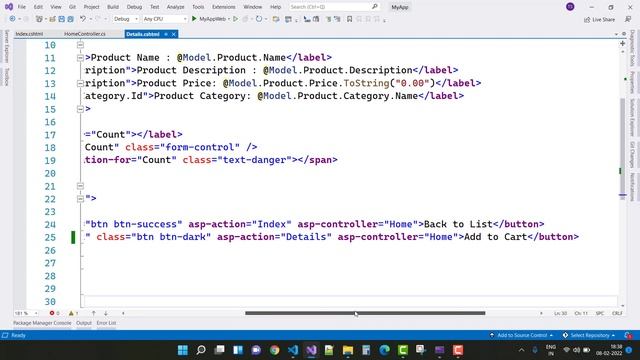
Task: Collapse the code block at line 22
Action: pos(80,199)
